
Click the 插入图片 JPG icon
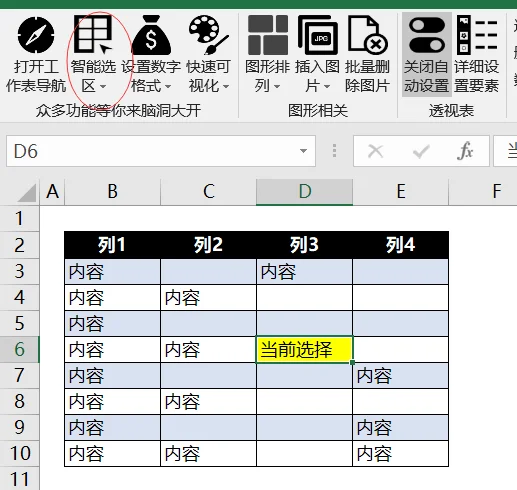pos(318,35)
